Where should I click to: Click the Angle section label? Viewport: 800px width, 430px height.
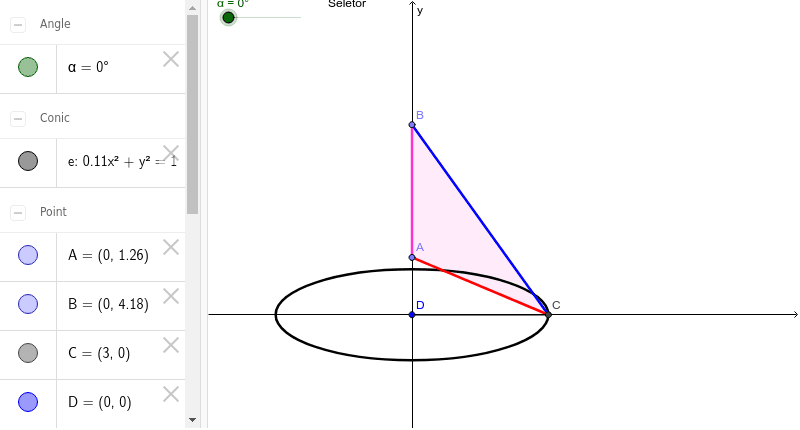click(x=55, y=24)
